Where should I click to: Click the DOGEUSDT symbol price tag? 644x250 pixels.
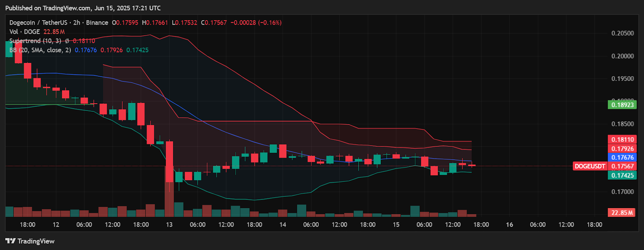coord(590,166)
